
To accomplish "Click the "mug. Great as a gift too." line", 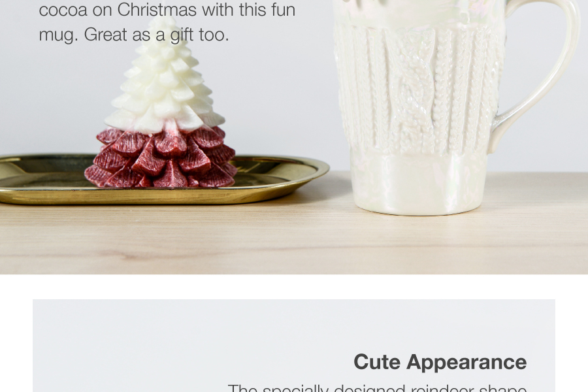I will click(x=134, y=35).
